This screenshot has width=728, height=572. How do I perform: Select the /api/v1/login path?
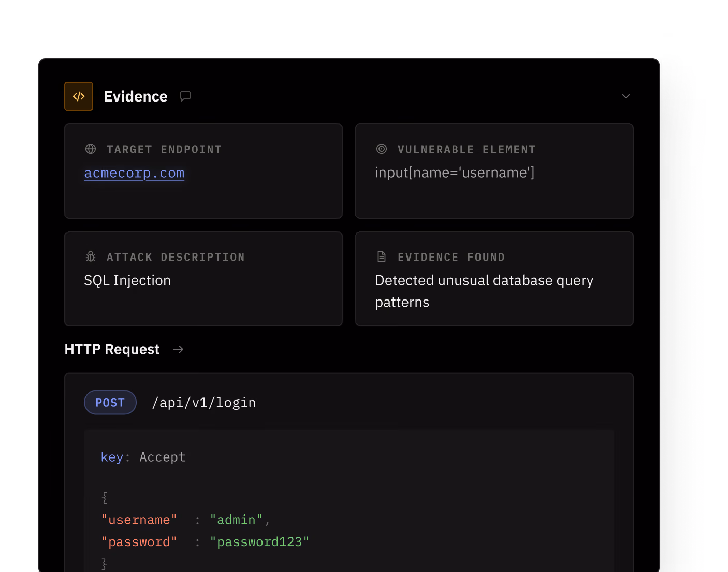(204, 403)
